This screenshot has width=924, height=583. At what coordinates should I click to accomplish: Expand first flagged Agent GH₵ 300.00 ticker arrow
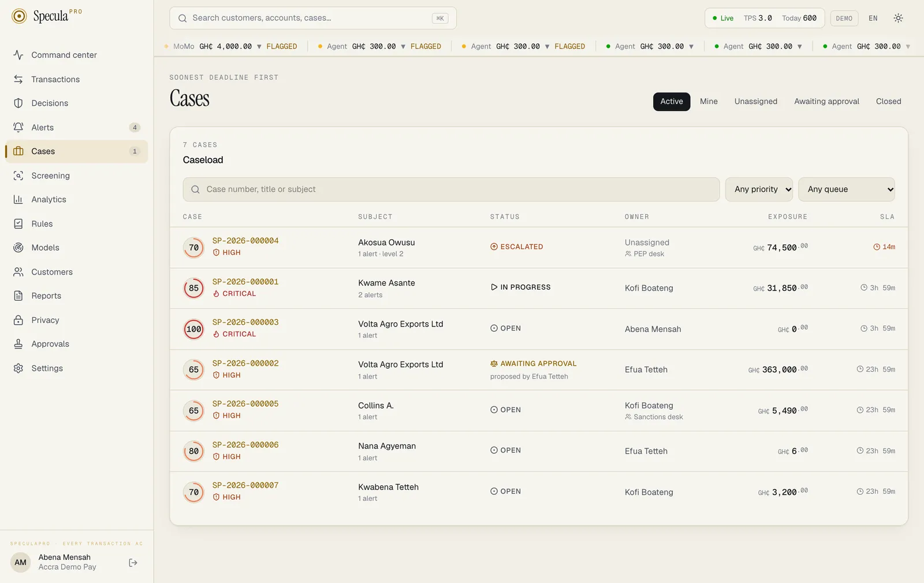403,46
